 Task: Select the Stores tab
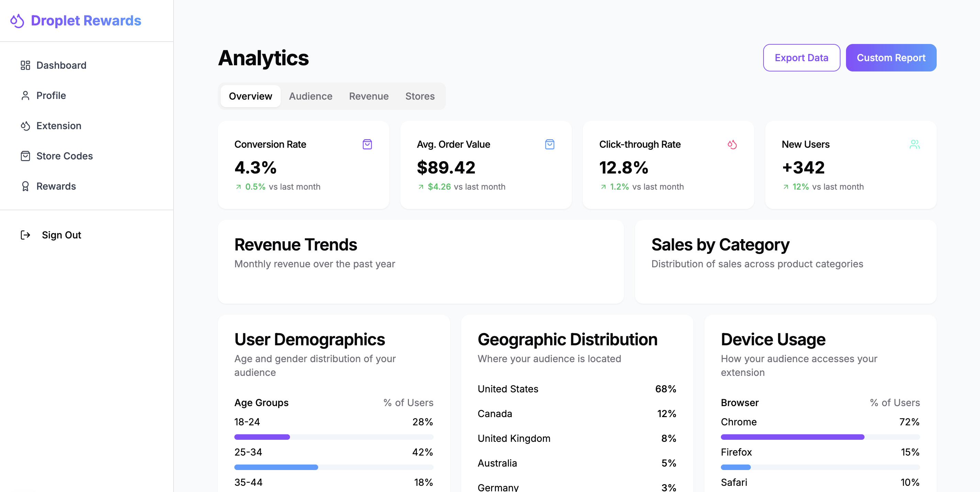click(420, 96)
